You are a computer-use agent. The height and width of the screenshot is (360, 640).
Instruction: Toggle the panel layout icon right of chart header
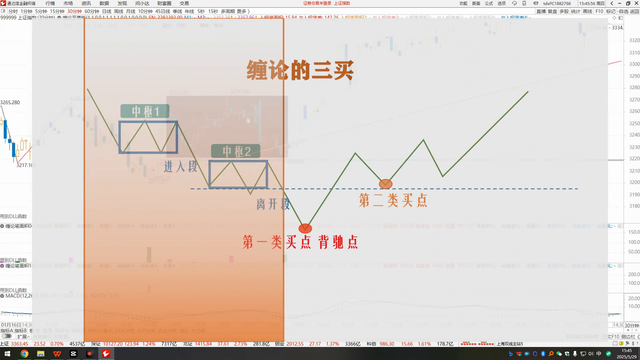pos(621,18)
